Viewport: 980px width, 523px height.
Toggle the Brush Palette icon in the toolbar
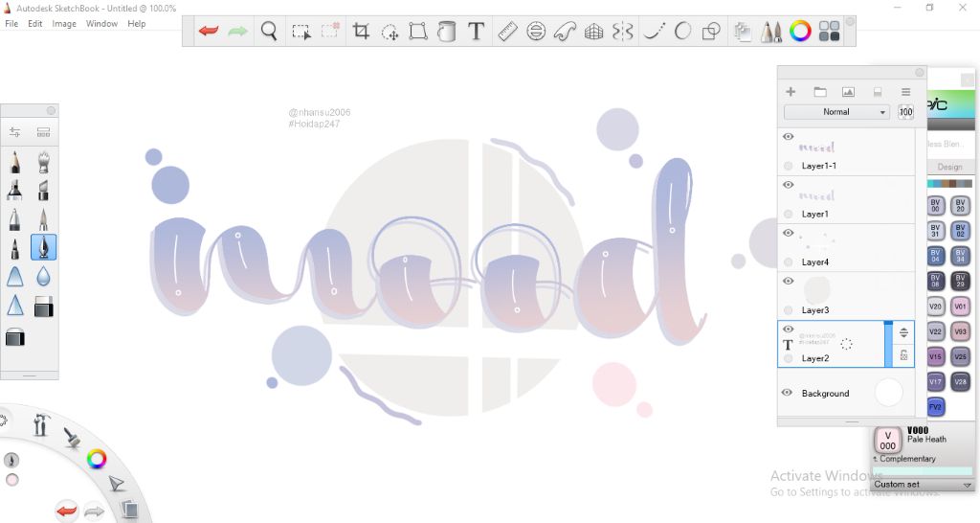point(771,32)
